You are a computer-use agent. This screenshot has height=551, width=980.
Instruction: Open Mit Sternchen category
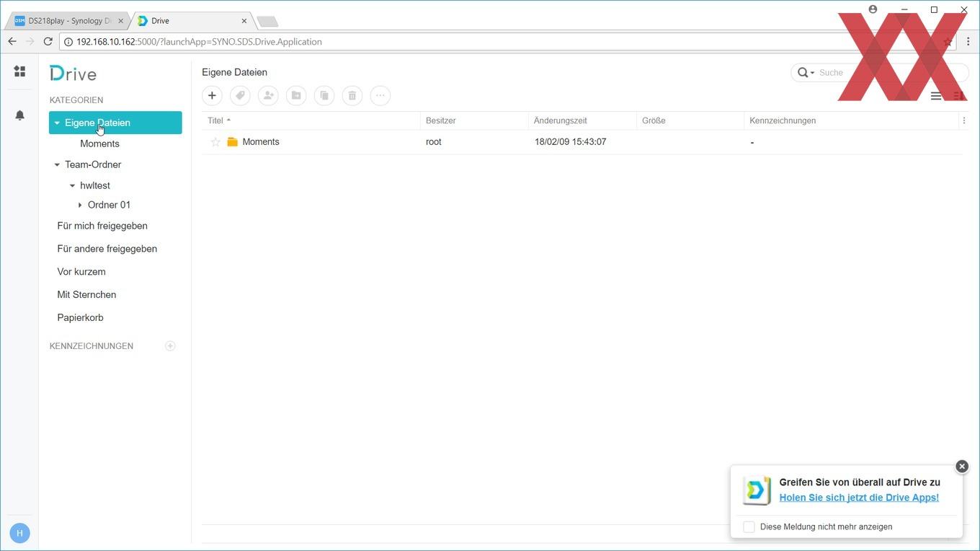pyautogui.click(x=86, y=295)
